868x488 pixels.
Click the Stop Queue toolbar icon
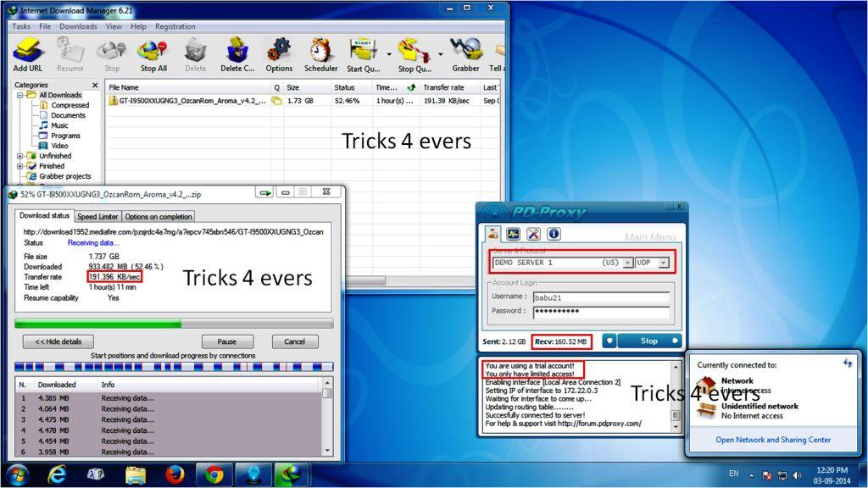point(415,54)
